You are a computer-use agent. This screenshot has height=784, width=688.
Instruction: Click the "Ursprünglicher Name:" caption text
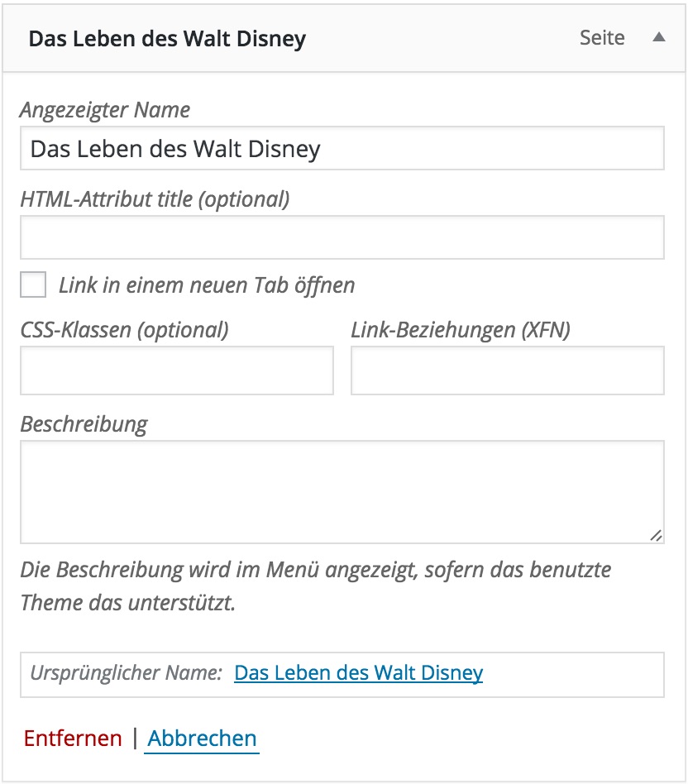126,673
